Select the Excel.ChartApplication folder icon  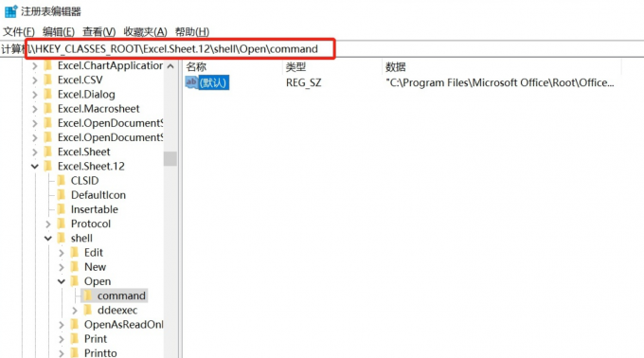[48, 65]
